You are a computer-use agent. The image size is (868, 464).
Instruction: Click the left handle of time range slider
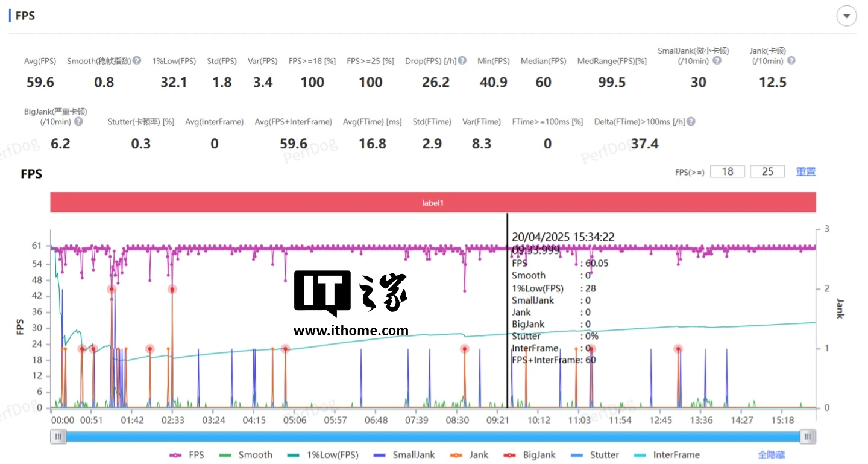(58, 437)
